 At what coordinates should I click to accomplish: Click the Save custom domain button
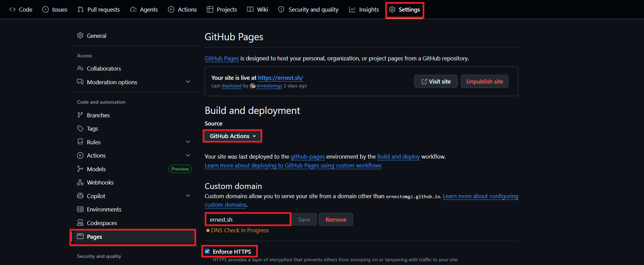tap(304, 220)
